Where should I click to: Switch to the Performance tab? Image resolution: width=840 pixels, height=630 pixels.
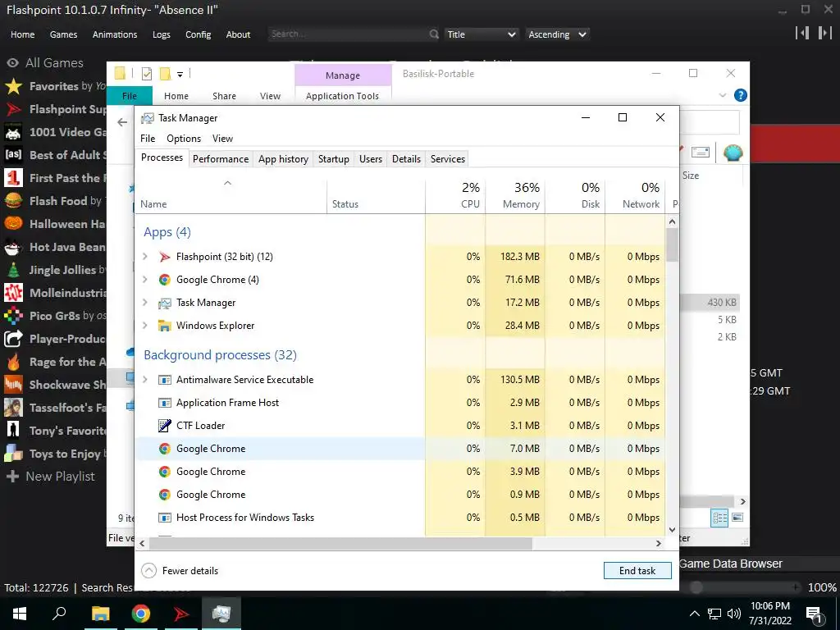(221, 159)
